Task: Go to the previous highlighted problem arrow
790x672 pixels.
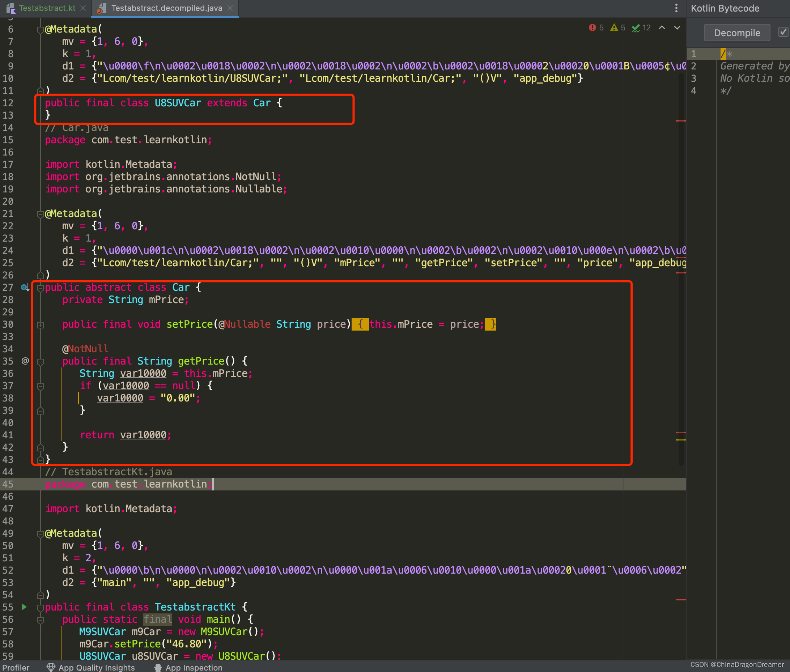Action: tap(662, 28)
